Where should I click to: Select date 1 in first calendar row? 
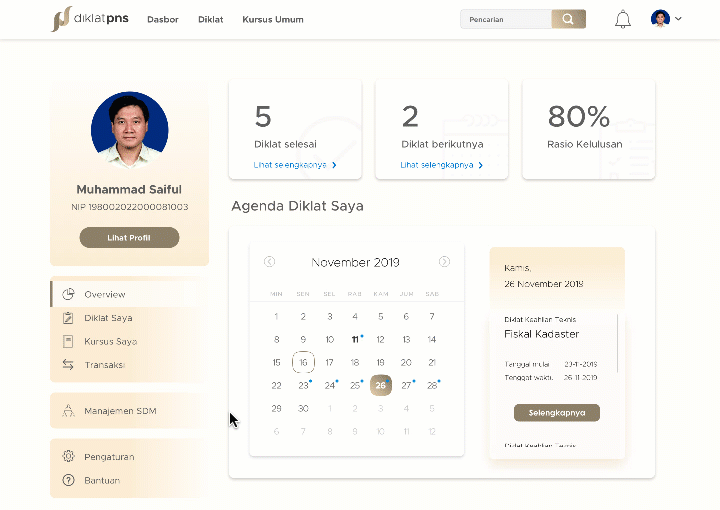(x=276, y=316)
